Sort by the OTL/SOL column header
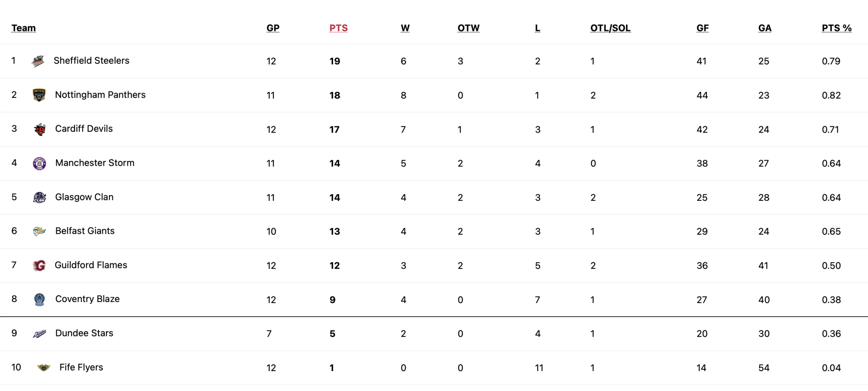 click(610, 28)
